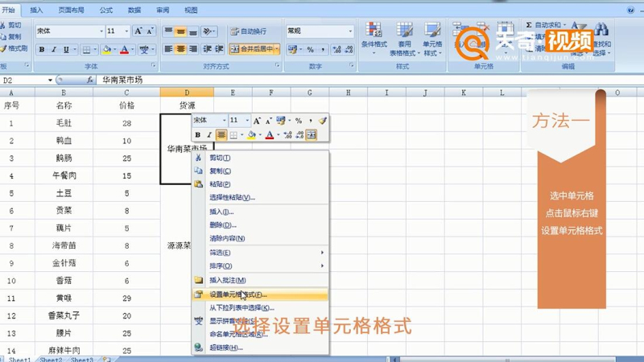Screen dimensions: 644x362
Task: Switch to the 插入 ribbon tab
Action: tap(36, 10)
